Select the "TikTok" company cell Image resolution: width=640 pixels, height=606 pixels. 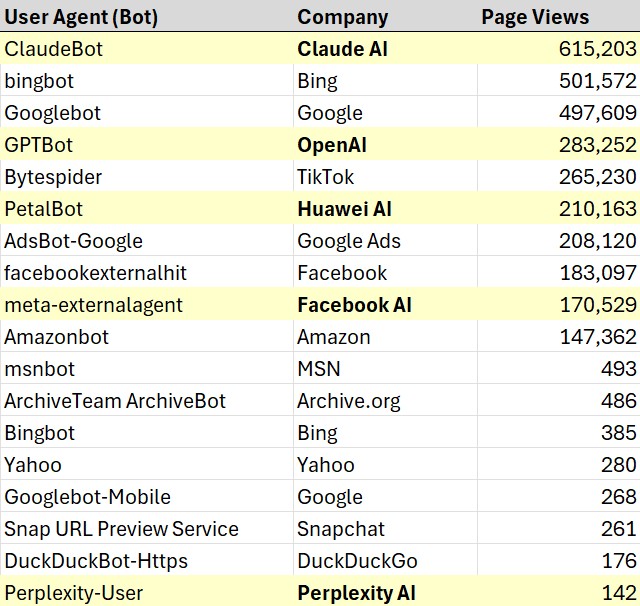click(x=328, y=177)
